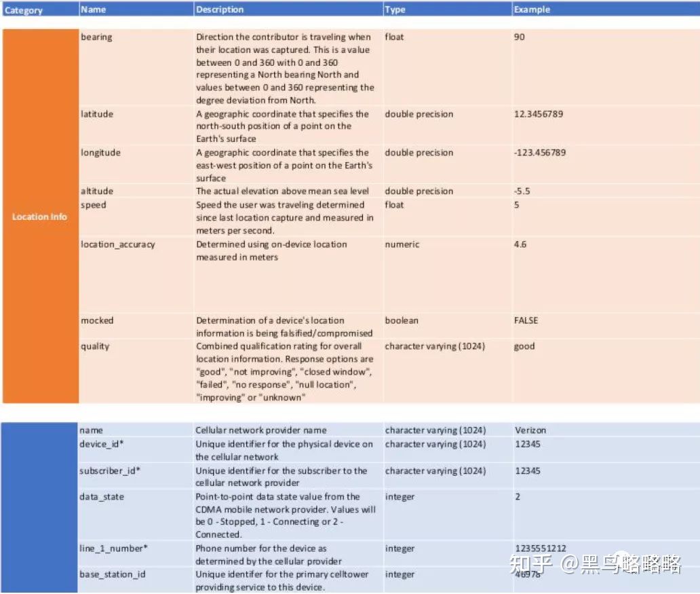
Task: Select example value 1235551212
Action: pos(541,549)
